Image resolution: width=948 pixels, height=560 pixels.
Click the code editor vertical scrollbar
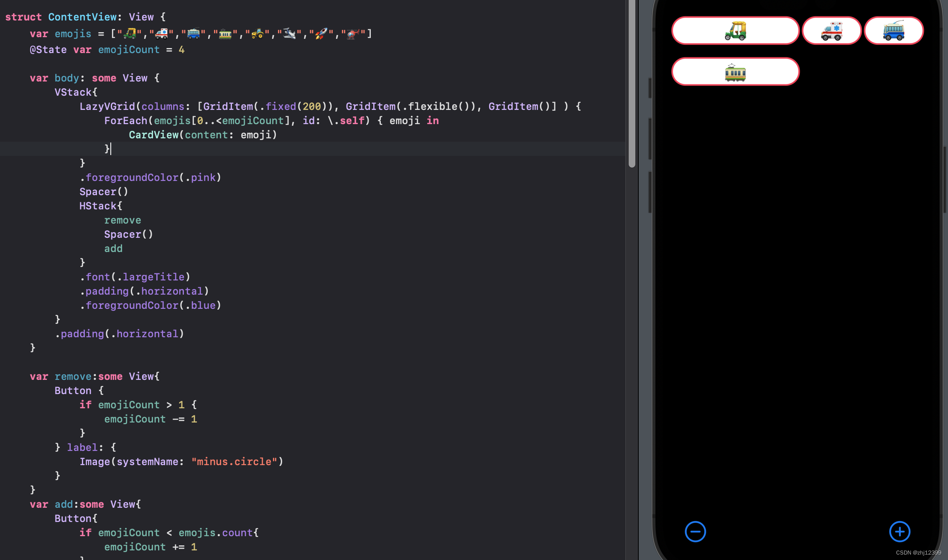click(632, 84)
